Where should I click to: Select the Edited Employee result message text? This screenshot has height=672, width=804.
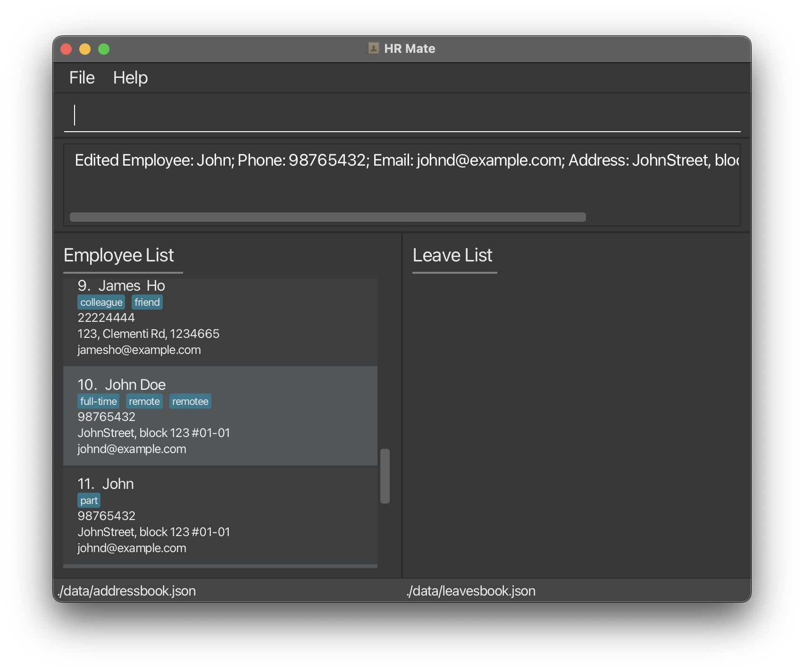407,160
